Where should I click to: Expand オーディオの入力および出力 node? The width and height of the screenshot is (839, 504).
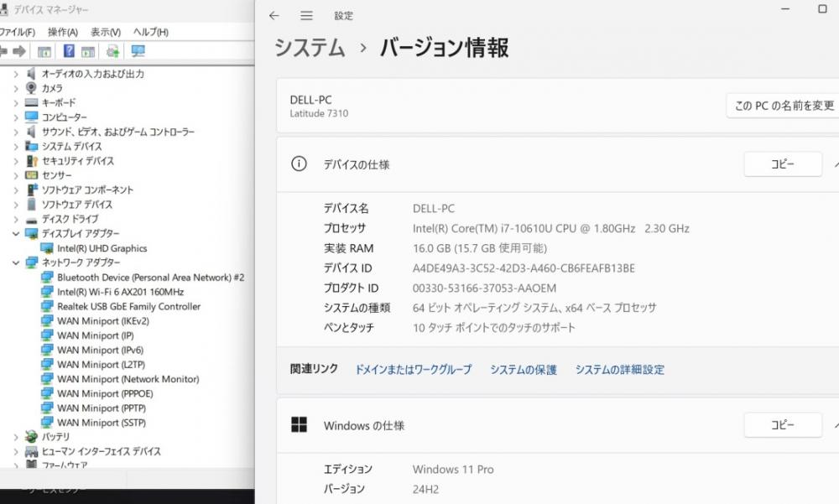pos(15,74)
